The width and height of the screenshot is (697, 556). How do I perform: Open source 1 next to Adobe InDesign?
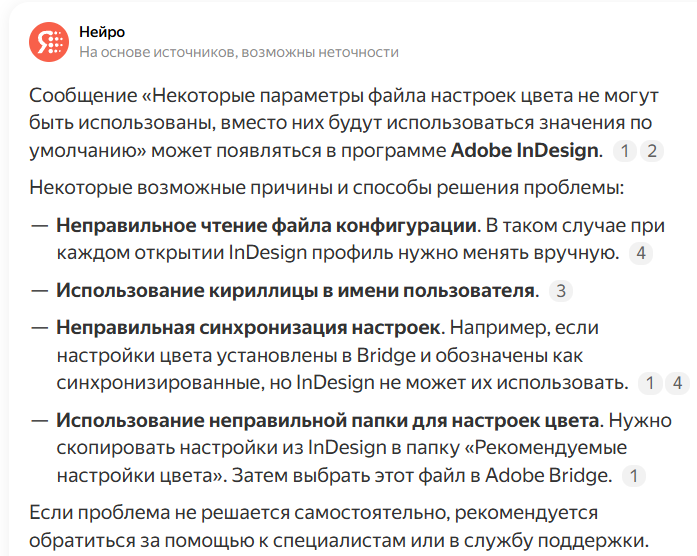point(625,151)
